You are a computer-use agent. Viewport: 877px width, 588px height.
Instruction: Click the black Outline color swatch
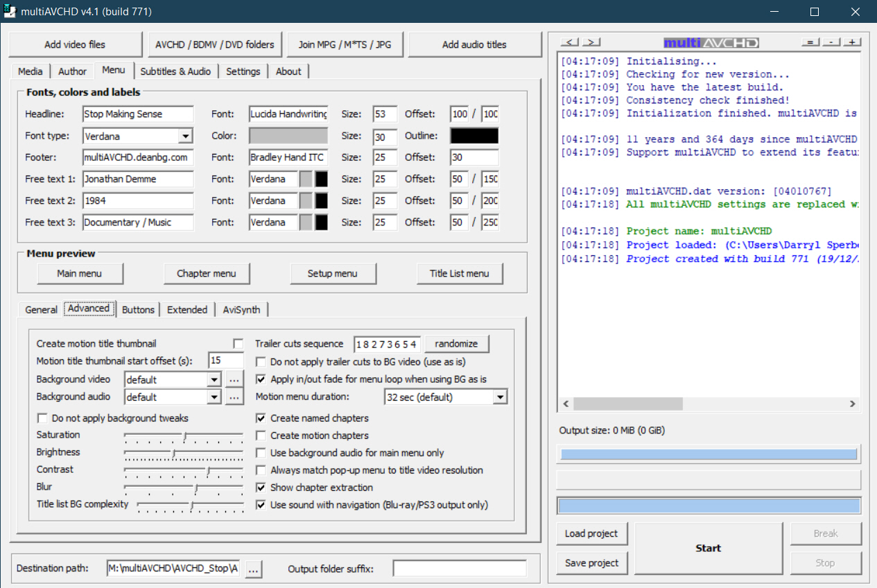click(474, 136)
